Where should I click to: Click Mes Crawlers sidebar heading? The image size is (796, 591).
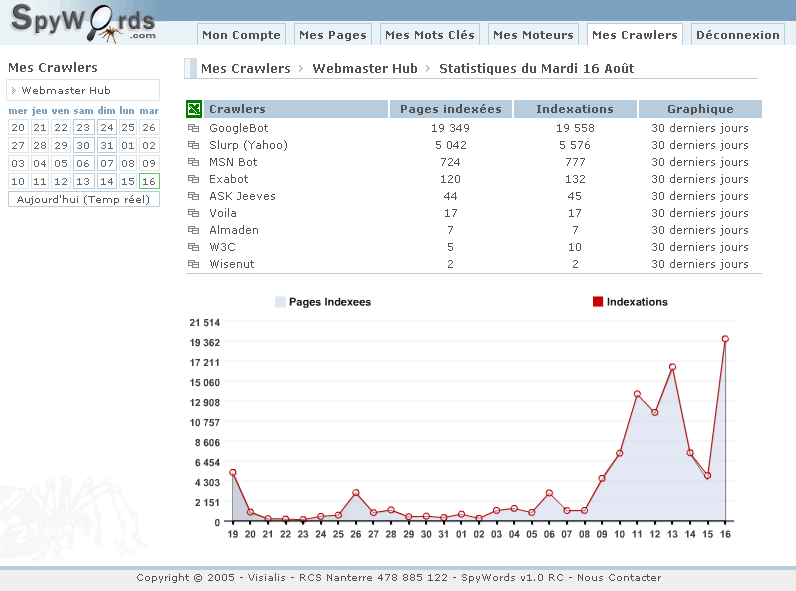pyautogui.click(x=53, y=68)
